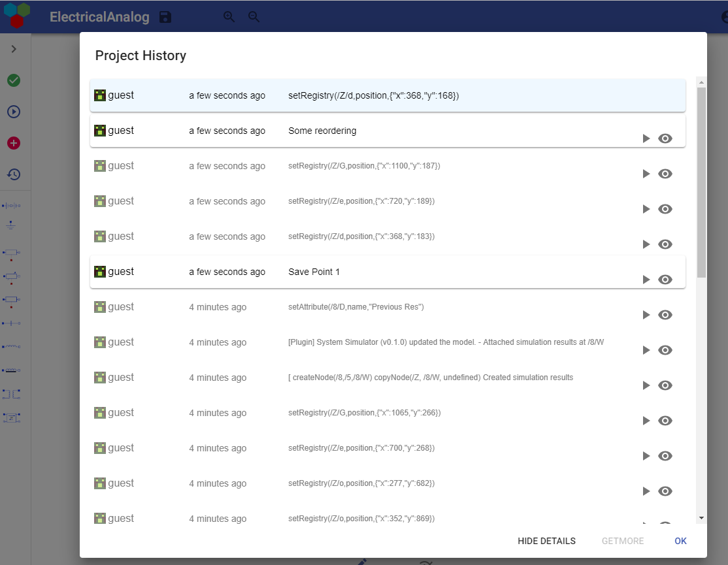Click the history list scrollbar thumb
Screen dimensions: 728x565
pos(702,182)
